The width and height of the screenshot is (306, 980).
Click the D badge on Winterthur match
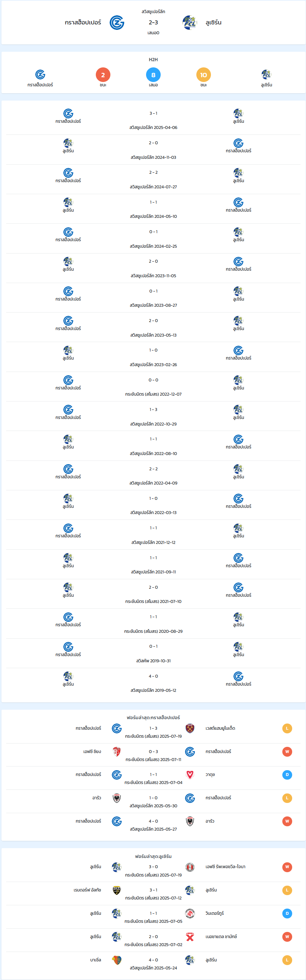tap(287, 913)
